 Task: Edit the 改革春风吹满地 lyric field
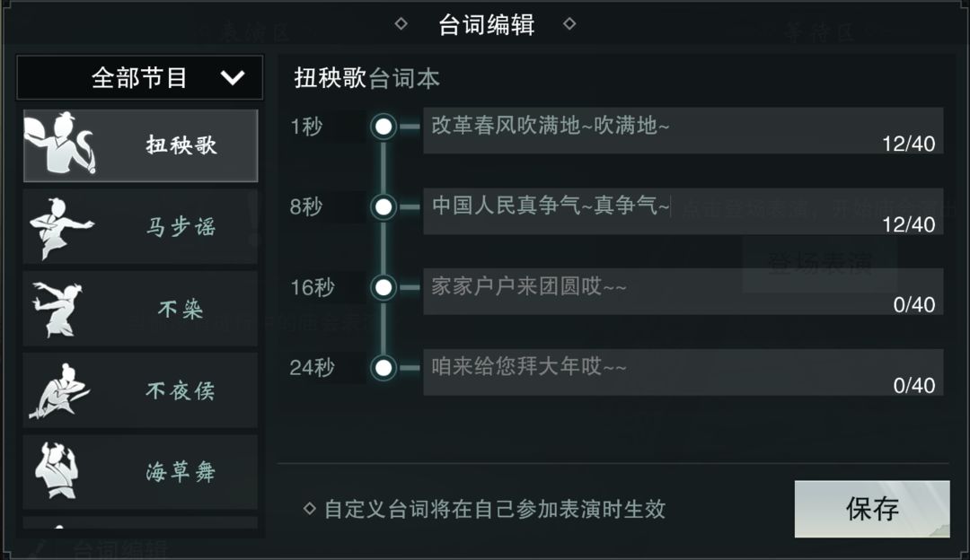click(683, 130)
